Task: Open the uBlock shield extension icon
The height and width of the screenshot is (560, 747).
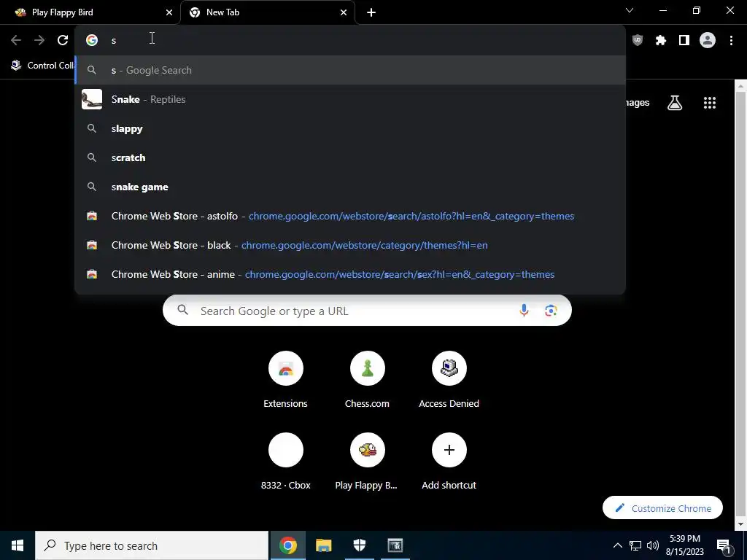Action: (x=637, y=41)
